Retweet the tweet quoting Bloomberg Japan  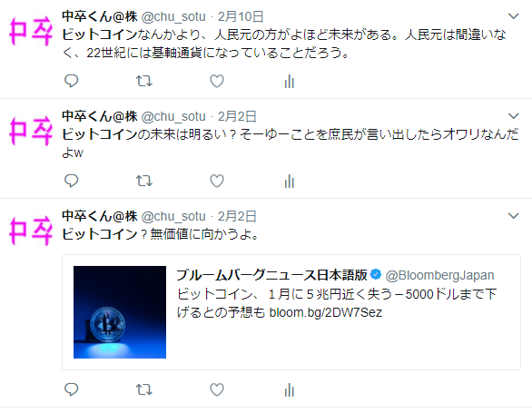(144, 389)
